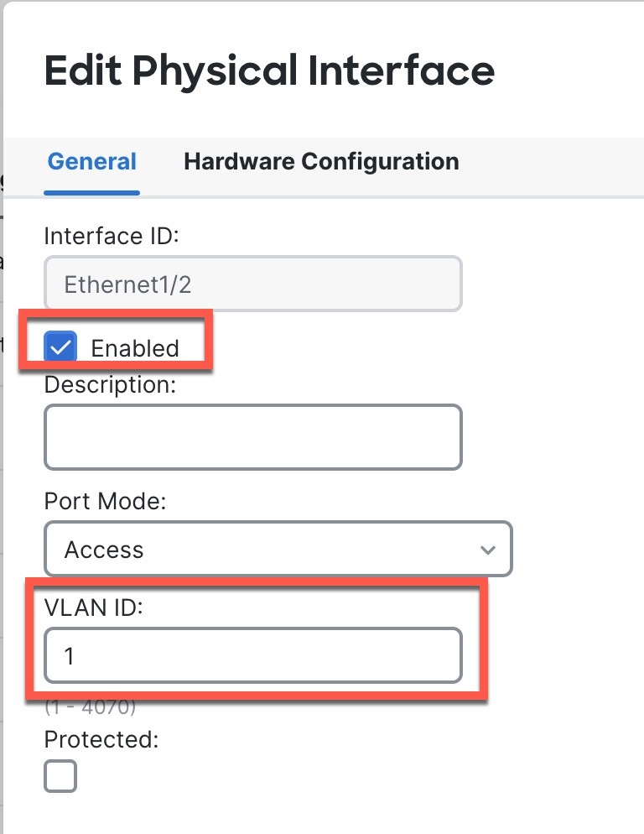
Task: Select the General tab
Action: coord(91,161)
